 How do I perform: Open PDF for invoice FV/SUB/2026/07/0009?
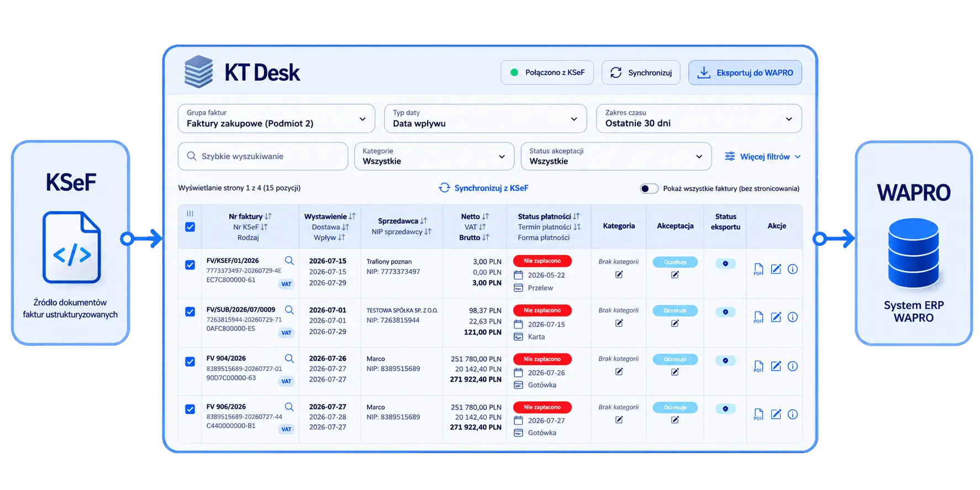coord(758,318)
